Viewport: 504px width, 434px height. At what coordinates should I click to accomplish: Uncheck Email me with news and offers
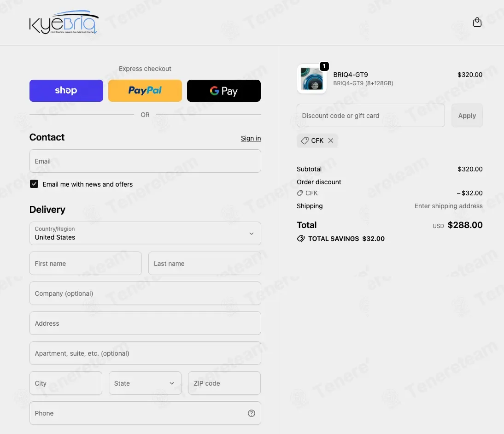point(34,184)
